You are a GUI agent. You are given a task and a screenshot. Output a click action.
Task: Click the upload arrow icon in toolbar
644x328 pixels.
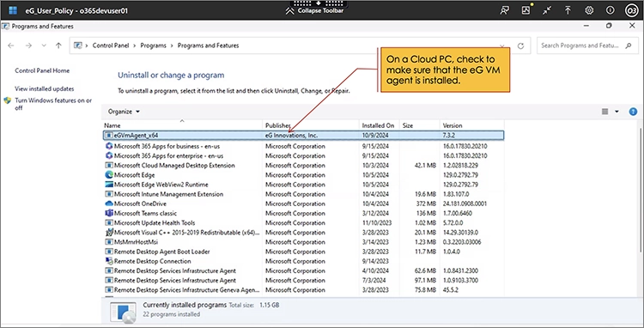(x=568, y=10)
